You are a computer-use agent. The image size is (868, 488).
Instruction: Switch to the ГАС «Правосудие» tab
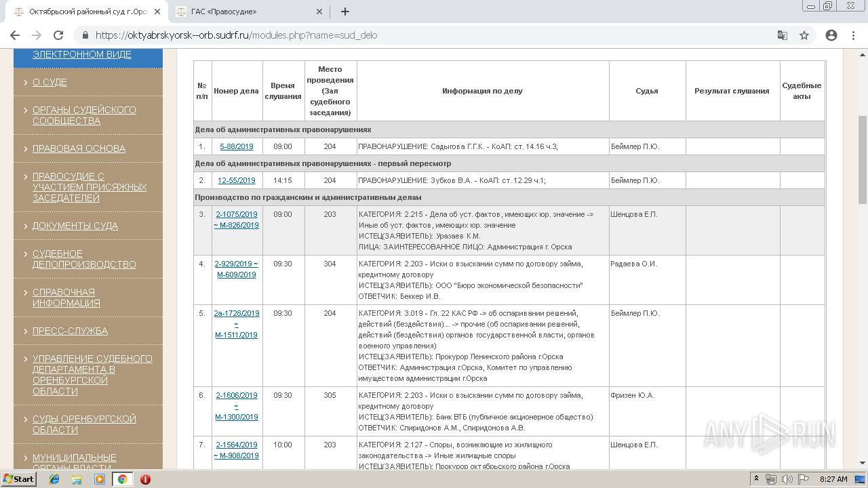[x=248, y=12]
